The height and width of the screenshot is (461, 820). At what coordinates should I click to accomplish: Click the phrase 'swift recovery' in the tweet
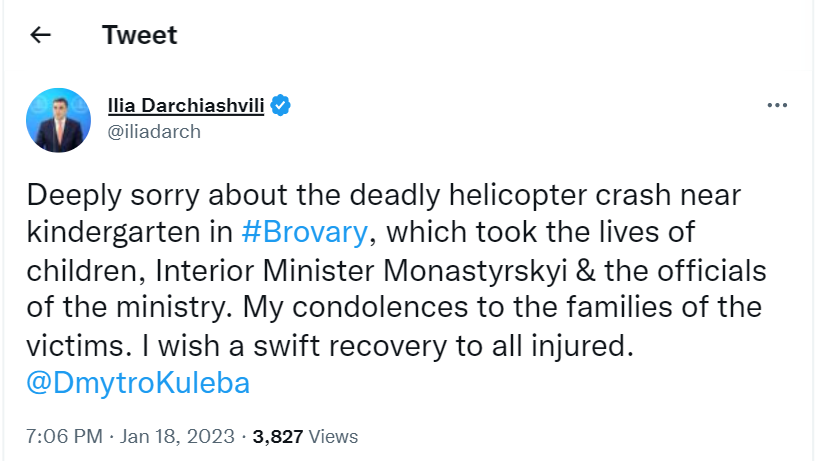tap(350, 346)
